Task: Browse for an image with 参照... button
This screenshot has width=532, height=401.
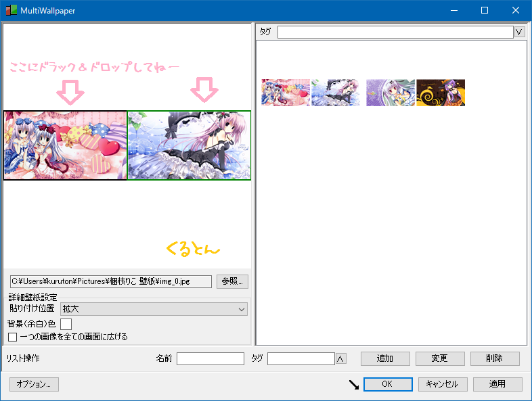Action: click(232, 281)
